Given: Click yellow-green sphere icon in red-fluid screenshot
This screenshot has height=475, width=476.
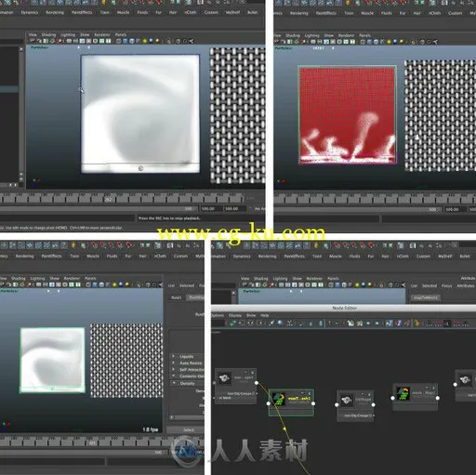Looking at the screenshot, I should coord(389,42).
